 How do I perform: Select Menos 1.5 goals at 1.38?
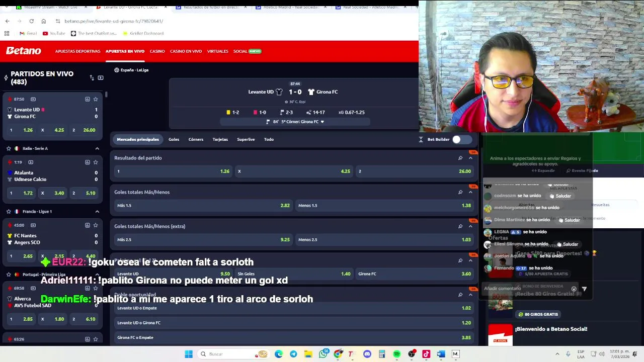(385, 206)
